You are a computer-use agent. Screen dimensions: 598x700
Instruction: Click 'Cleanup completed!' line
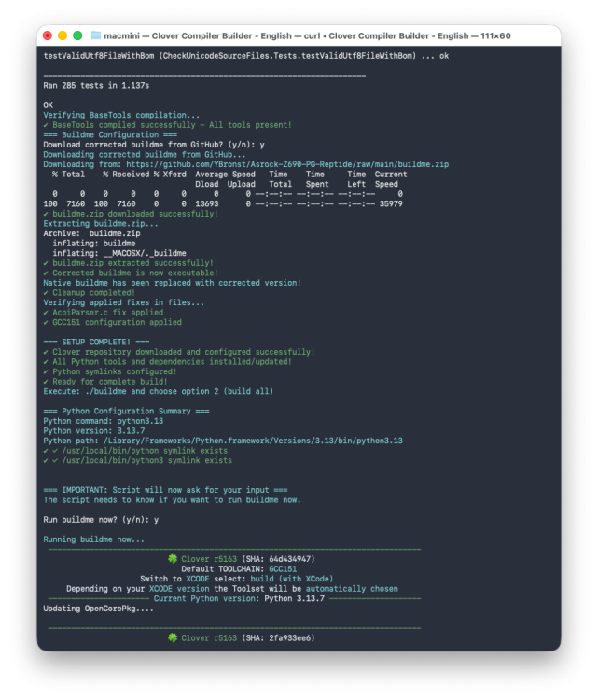pos(90,293)
